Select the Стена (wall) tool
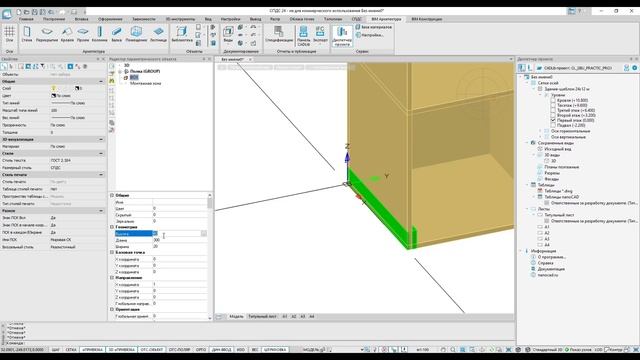The image size is (640, 360). 27,34
